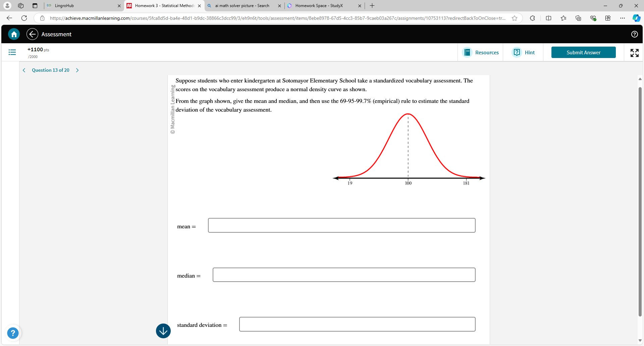The height and width of the screenshot is (346, 644).
Task: Open the Hint button
Action: coord(524,52)
